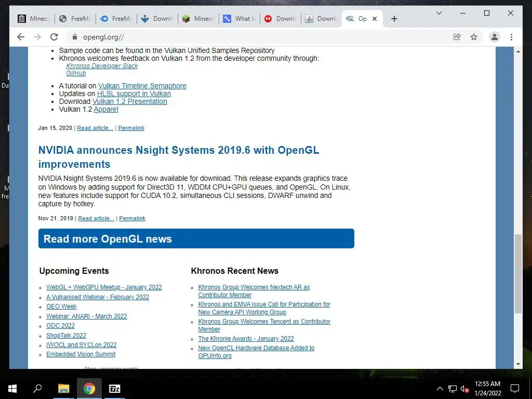Open the GitHub link
This screenshot has height=399, width=532.
pos(76,73)
